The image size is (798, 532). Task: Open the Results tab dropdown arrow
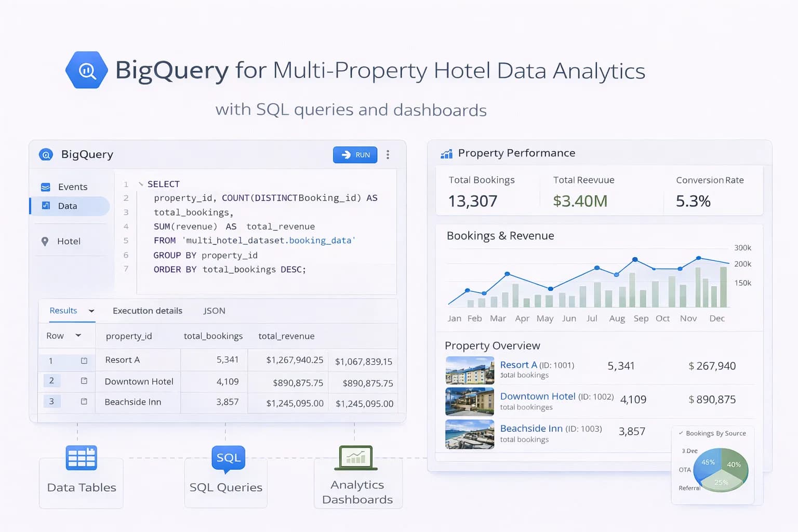point(91,311)
